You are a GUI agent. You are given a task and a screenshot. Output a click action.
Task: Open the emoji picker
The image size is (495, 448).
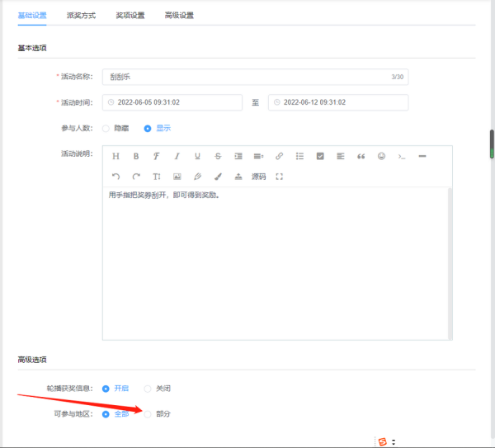pyautogui.click(x=381, y=156)
